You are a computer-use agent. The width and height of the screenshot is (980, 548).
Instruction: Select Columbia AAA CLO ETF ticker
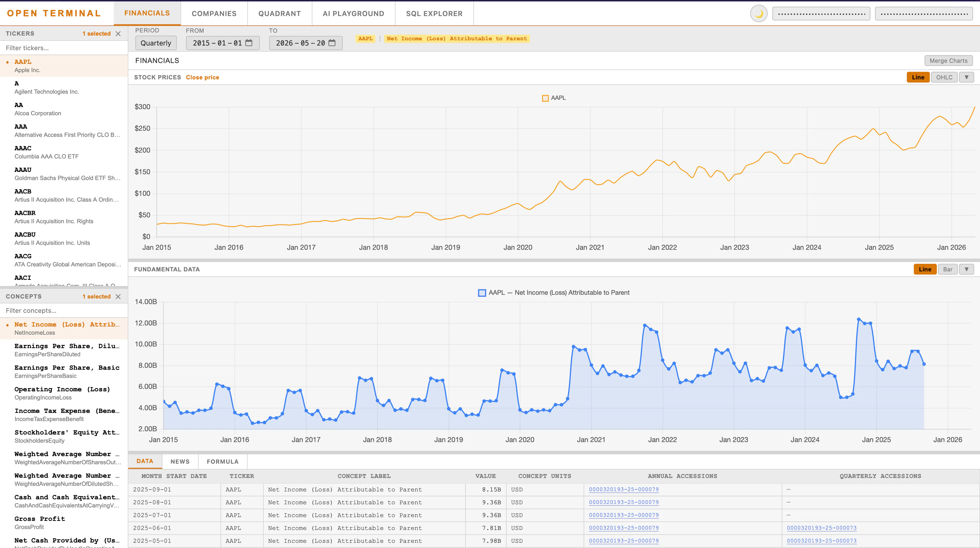click(x=64, y=152)
